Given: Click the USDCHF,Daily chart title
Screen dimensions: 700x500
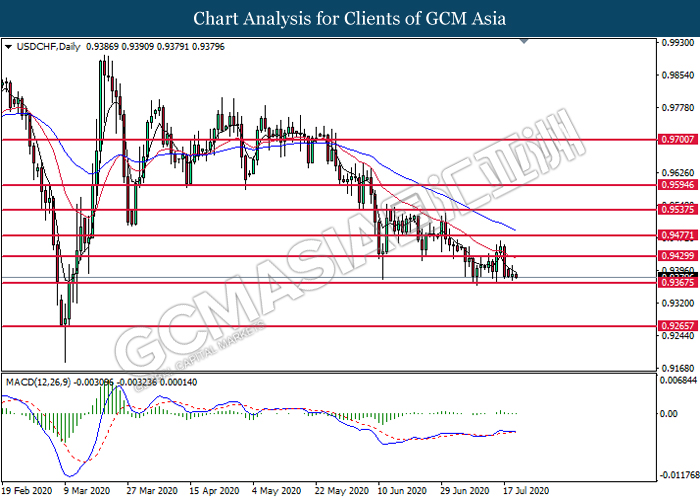Looking at the screenshot, I should [48, 47].
